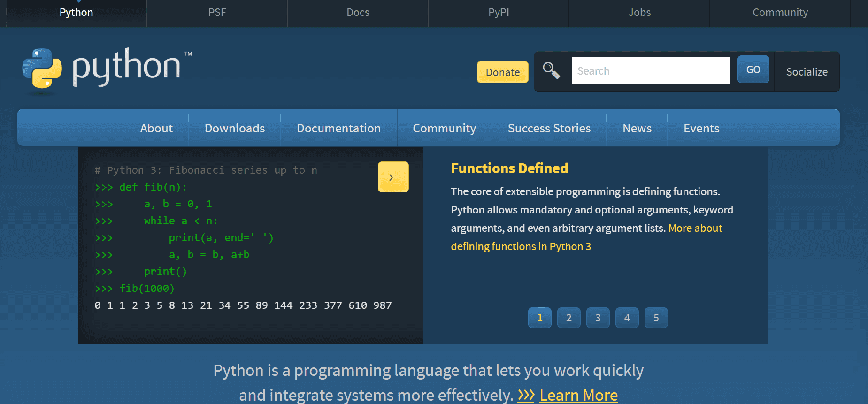Open the Events navigation menu
This screenshot has width=868, height=404.
(701, 128)
